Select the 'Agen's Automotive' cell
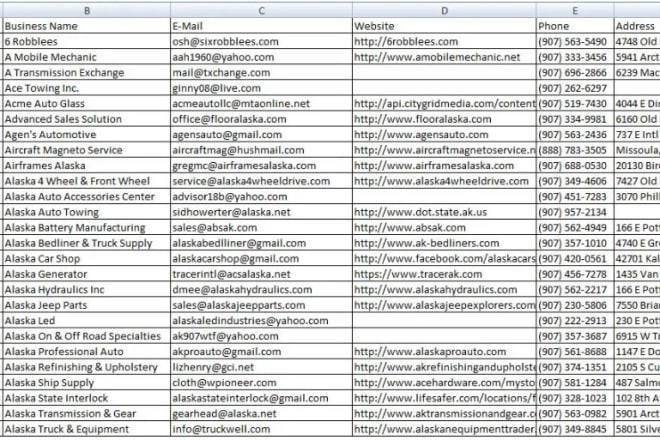Viewport: 660px width, 440px height. pyautogui.click(x=87, y=135)
